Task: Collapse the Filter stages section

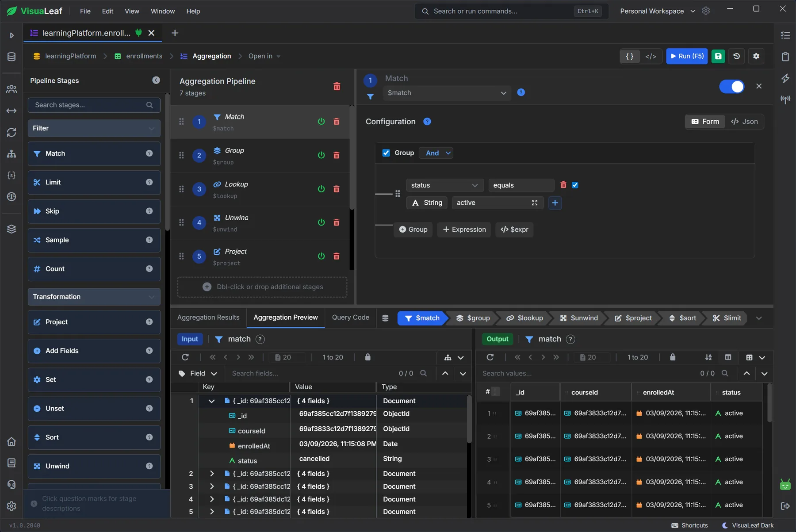Action: pos(94,128)
